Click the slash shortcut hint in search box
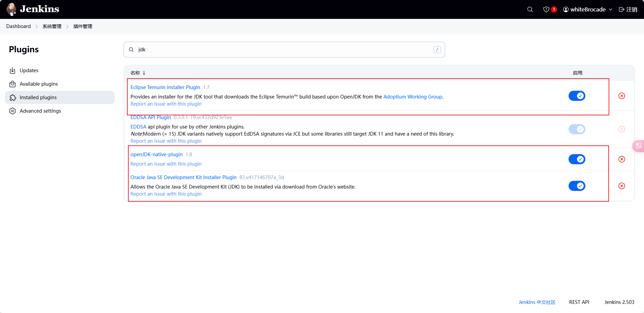Screen dimensions: 644x313 [x=437, y=50]
